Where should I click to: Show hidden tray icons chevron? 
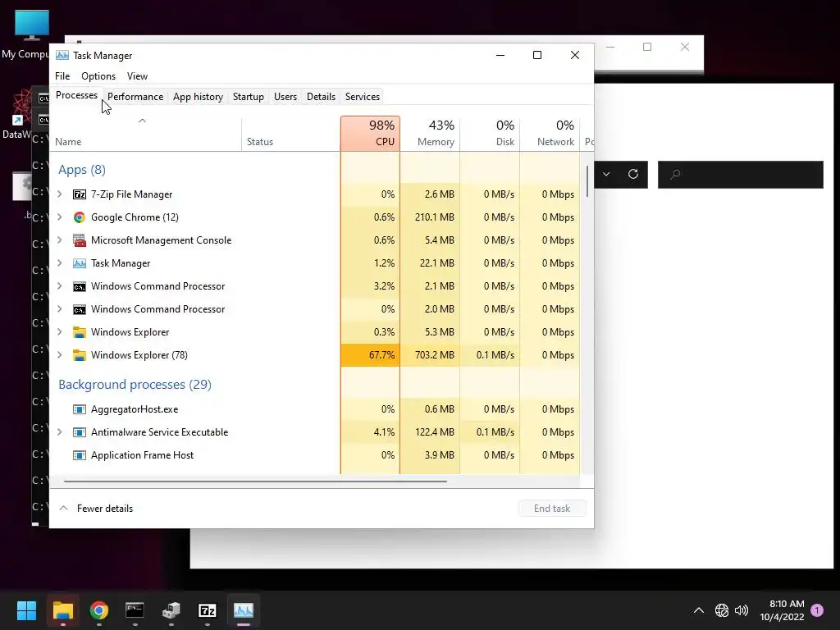click(x=699, y=610)
